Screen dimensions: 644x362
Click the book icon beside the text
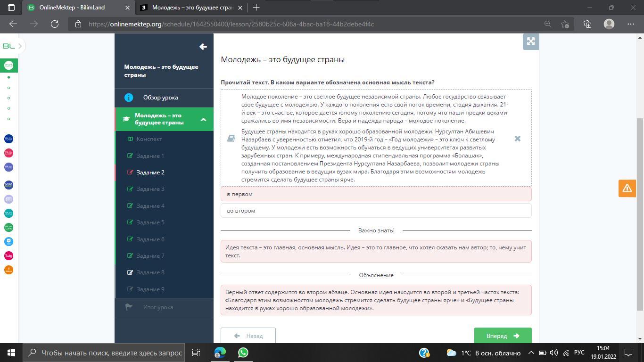click(231, 138)
